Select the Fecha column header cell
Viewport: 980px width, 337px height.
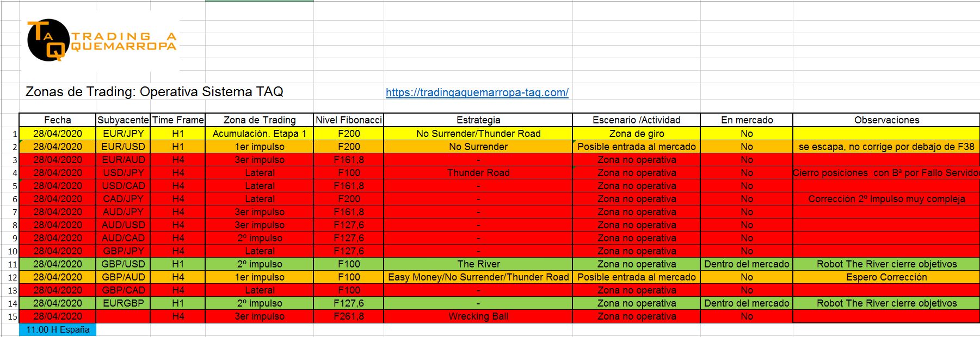coord(58,120)
